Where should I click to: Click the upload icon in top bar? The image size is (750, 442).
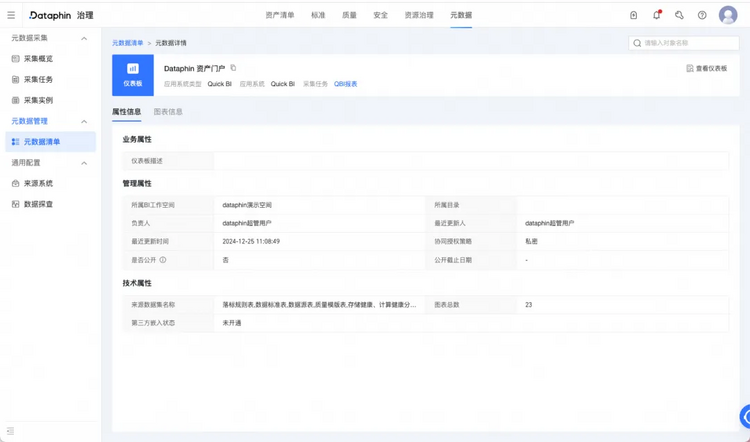(633, 15)
